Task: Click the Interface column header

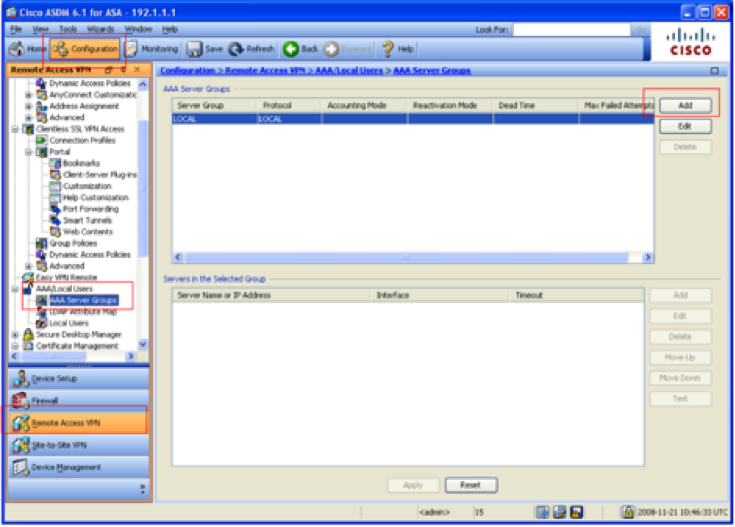Action: (x=439, y=295)
